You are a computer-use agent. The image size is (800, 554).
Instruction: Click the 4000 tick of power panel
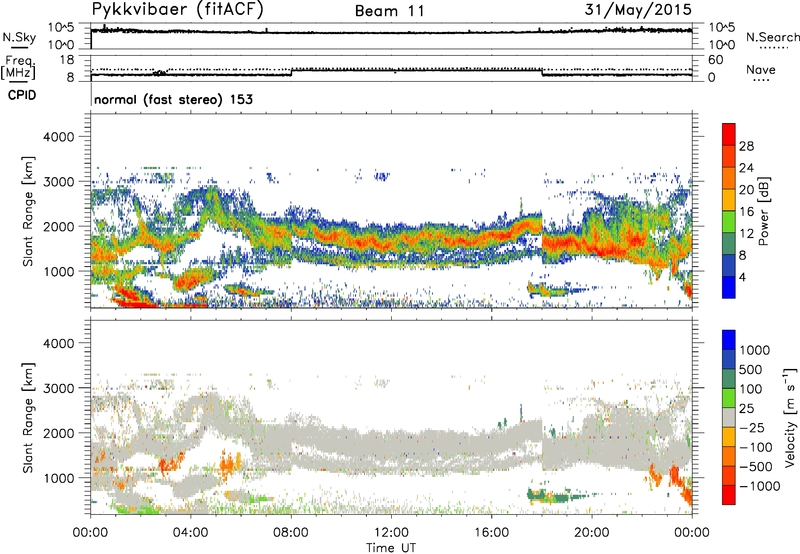59,137
